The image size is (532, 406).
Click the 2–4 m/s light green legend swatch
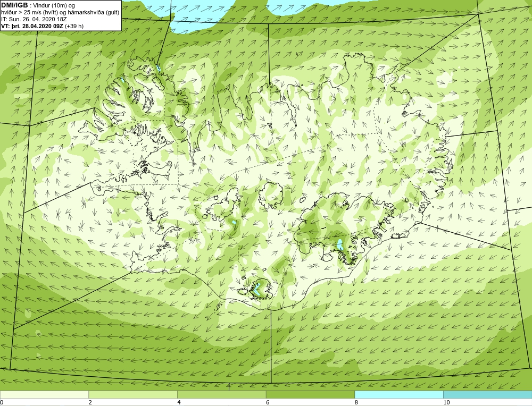[133, 394]
